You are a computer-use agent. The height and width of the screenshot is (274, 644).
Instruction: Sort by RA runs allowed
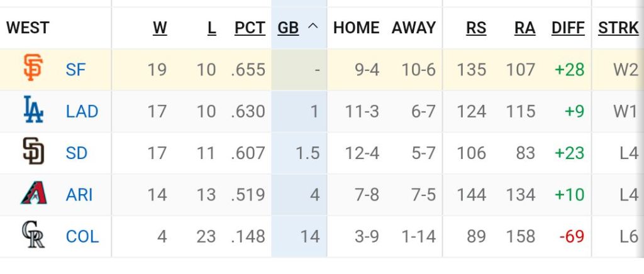pyautogui.click(x=525, y=28)
